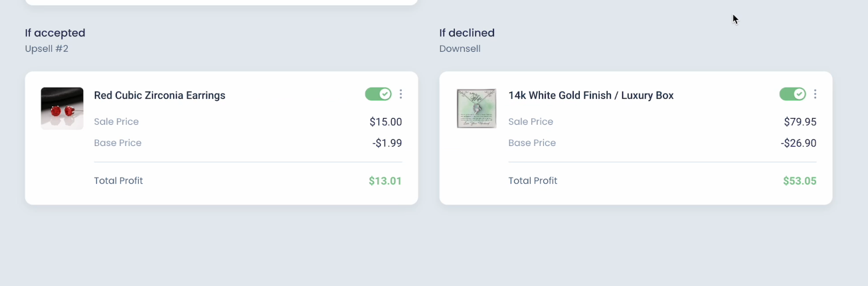Viewport: 868px width, 286px height.
Task: Select the Red Cubic Zirconia Earrings title
Action: click(159, 96)
